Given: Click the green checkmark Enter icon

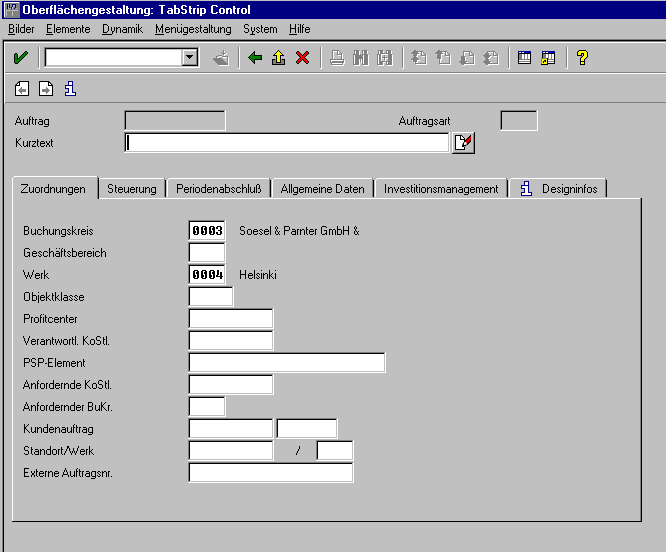Looking at the screenshot, I should point(20,58).
